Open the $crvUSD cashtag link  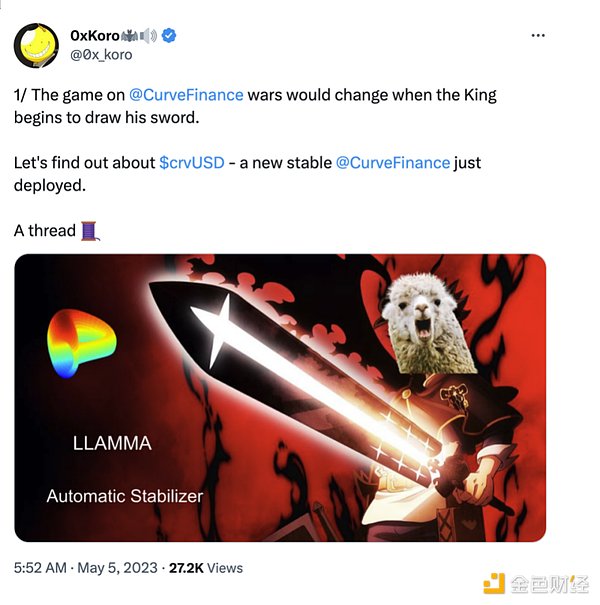click(192, 162)
